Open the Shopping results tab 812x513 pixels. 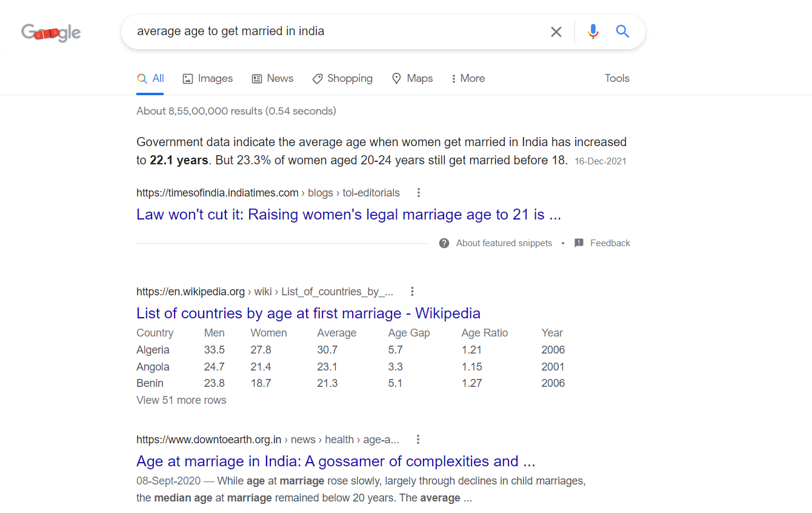pos(342,78)
